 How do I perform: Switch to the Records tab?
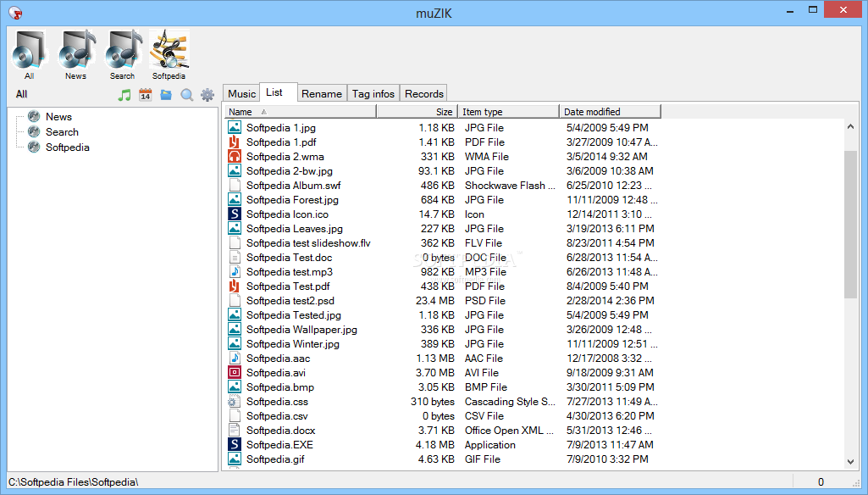click(424, 94)
